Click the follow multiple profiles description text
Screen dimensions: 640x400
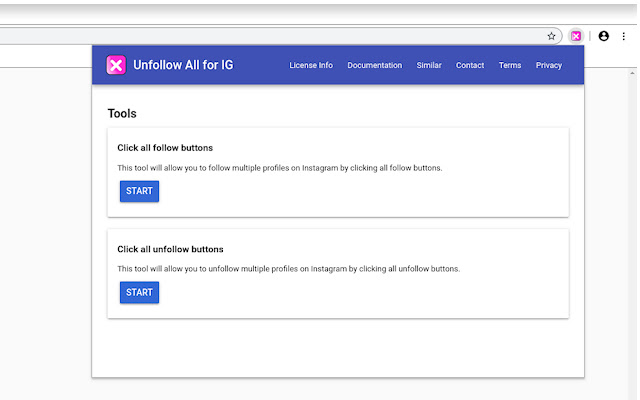point(280,168)
